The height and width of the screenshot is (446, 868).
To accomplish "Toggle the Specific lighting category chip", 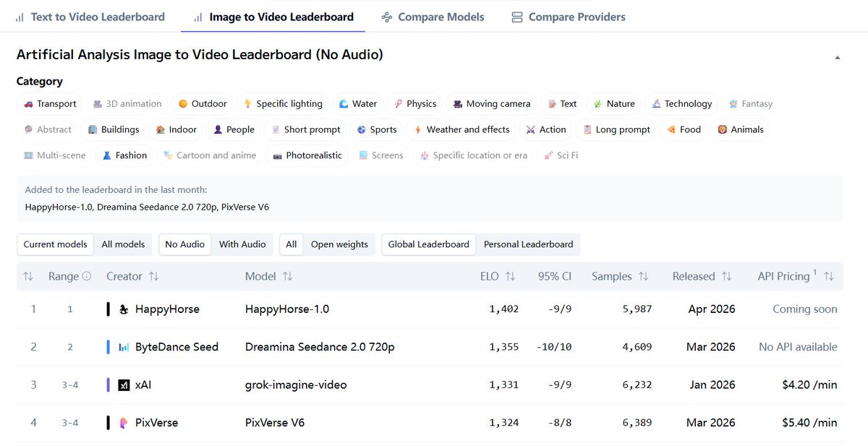I will tap(283, 104).
